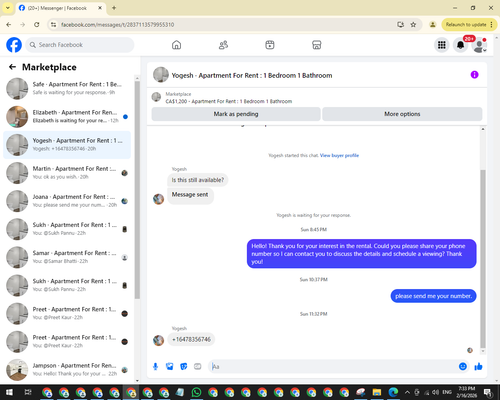The width and height of the screenshot is (500, 400).
Task: Click Yogesh's avatar in the chat header
Action: [x=161, y=75]
